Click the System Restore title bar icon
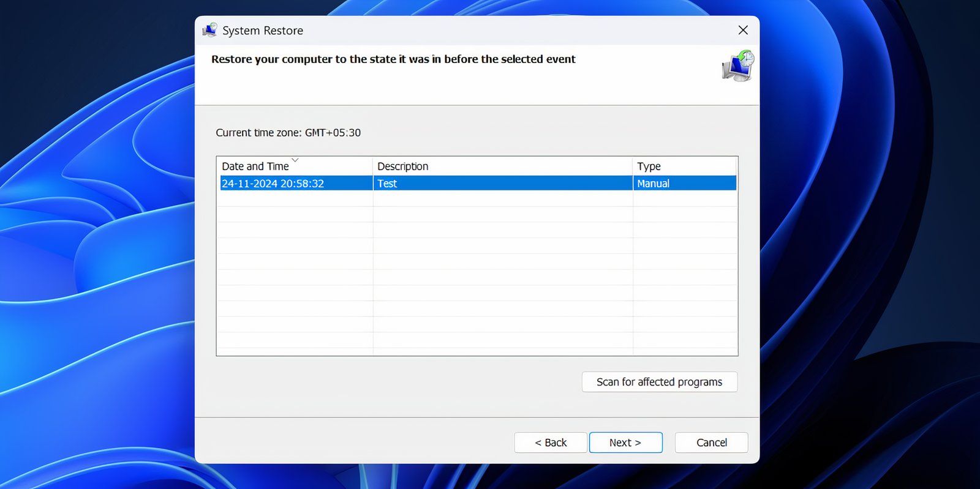This screenshot has height=489, width=980. pos(210,30)
